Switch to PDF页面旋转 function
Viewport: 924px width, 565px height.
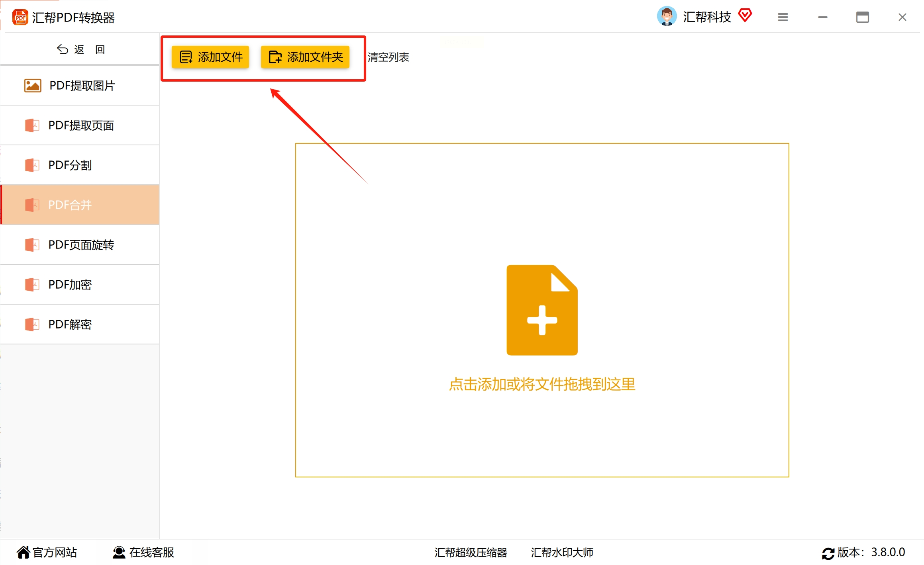pos(81,245)
